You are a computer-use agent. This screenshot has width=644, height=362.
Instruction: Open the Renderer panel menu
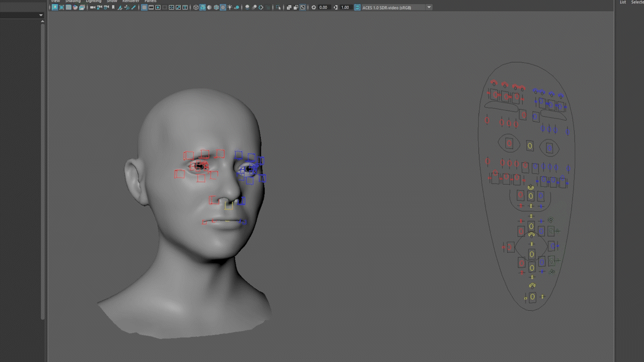(x=131, y=2)
